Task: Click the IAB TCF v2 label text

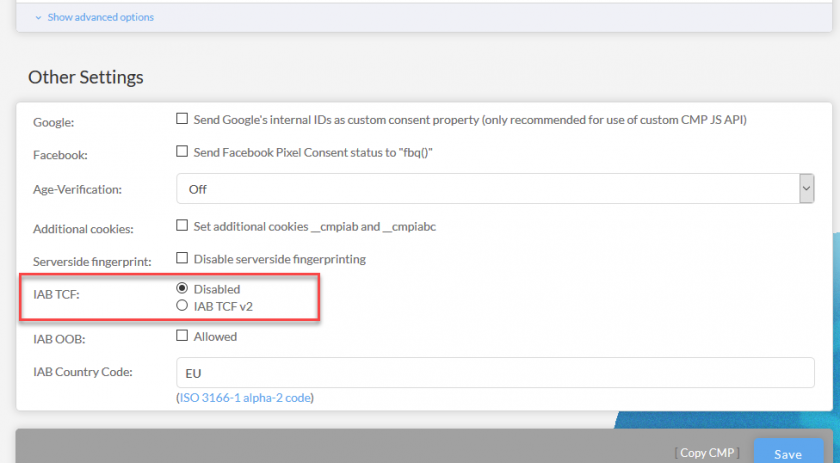Action: [223, 307]
